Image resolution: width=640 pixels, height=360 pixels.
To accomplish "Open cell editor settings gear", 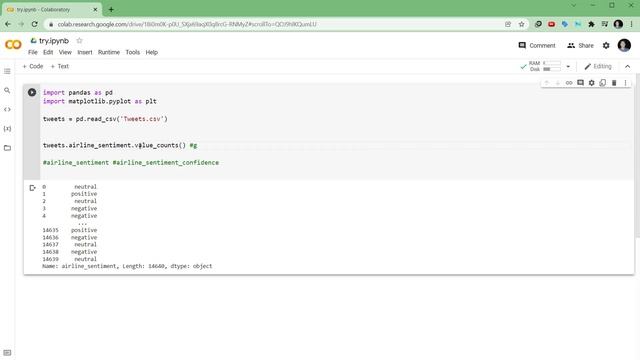I will [591, 83].
